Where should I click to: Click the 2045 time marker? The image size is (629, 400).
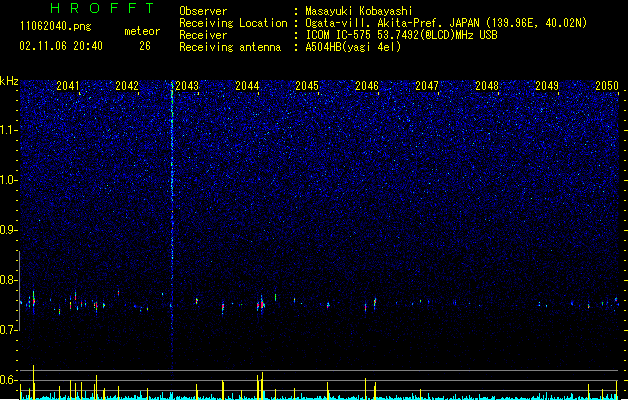[x=307, y=85]
